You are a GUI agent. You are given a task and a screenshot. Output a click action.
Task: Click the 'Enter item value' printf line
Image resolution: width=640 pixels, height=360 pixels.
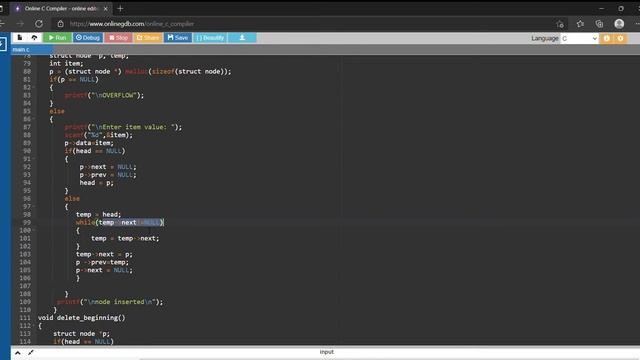123,127
